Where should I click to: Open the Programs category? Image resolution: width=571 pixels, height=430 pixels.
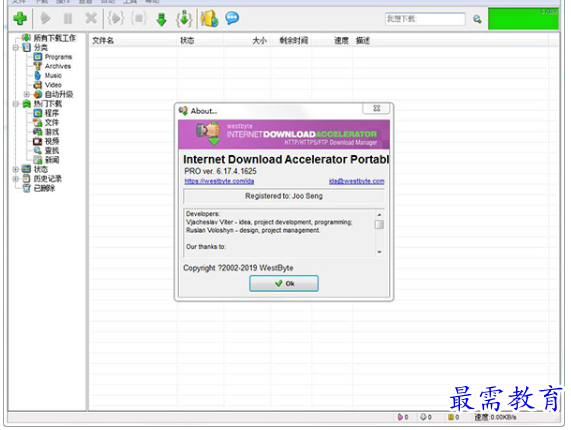point(58,57)
